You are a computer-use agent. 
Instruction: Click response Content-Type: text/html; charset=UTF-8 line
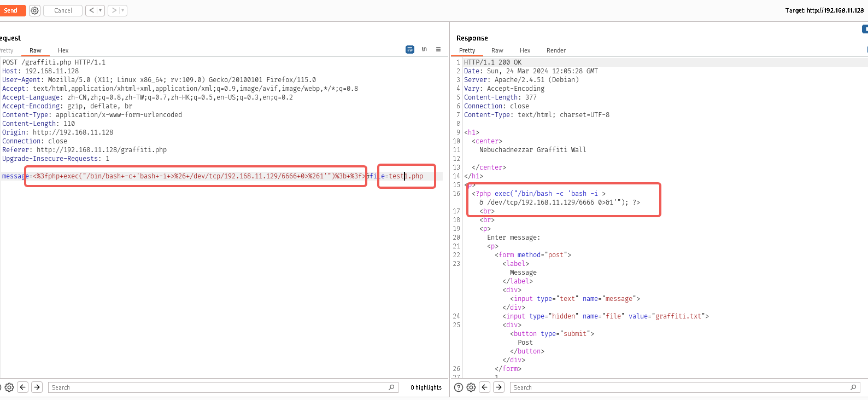[537, 115]
